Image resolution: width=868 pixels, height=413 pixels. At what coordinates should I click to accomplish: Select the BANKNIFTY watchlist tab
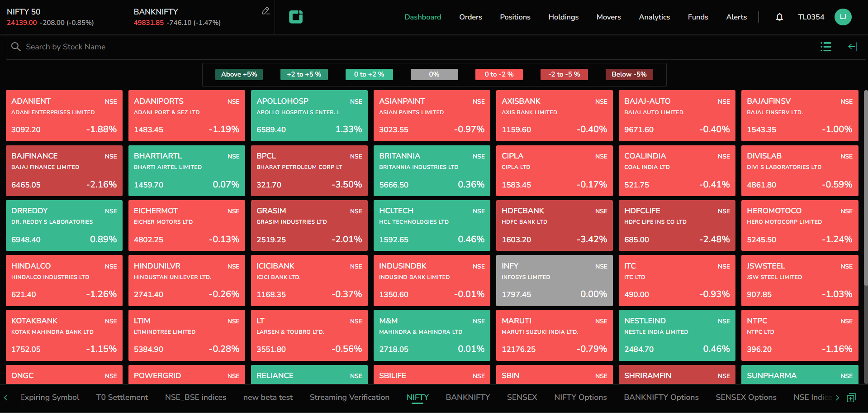(x=468, y=397)
